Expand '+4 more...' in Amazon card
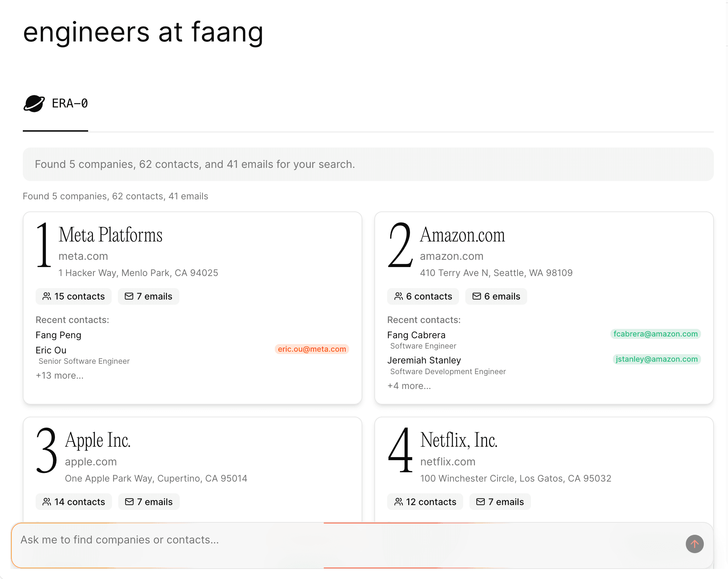Image resolution: width=728 pixels, height=579 pixels. (409, 386)
